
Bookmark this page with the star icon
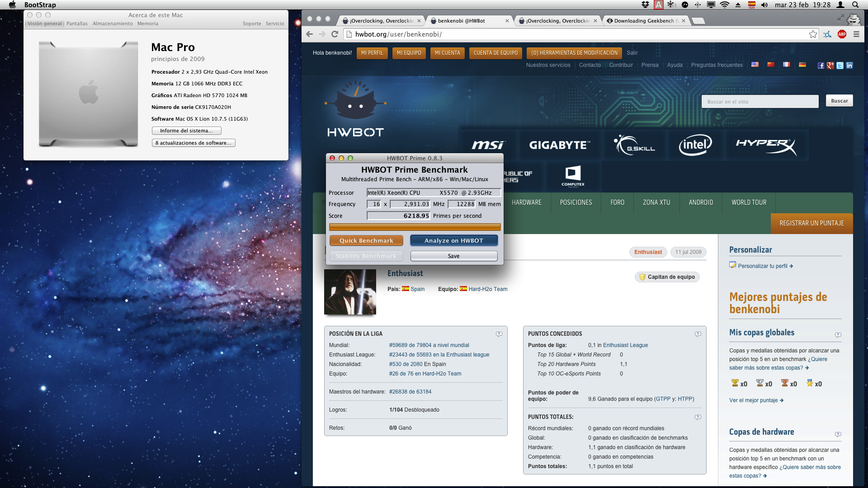point(813,34)
